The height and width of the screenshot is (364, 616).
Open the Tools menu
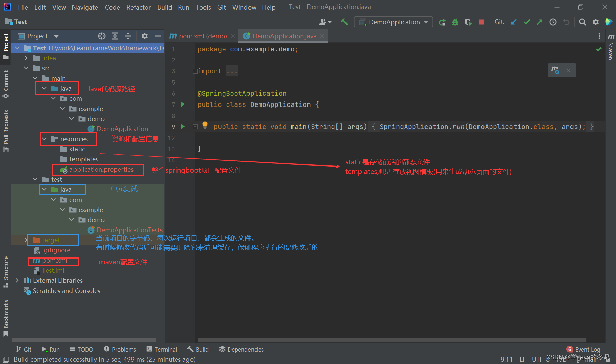pos(203,7)
